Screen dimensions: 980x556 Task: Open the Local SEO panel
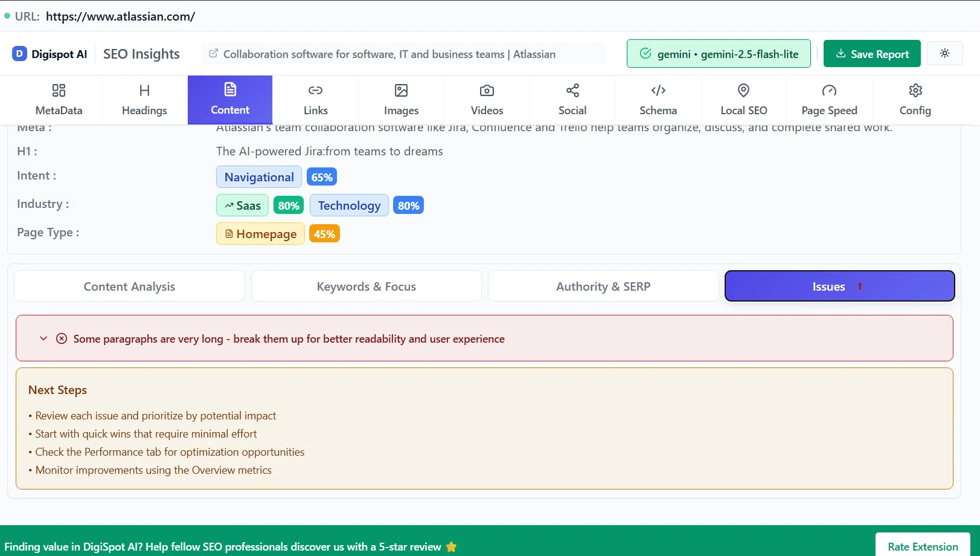tap(743, 100)
